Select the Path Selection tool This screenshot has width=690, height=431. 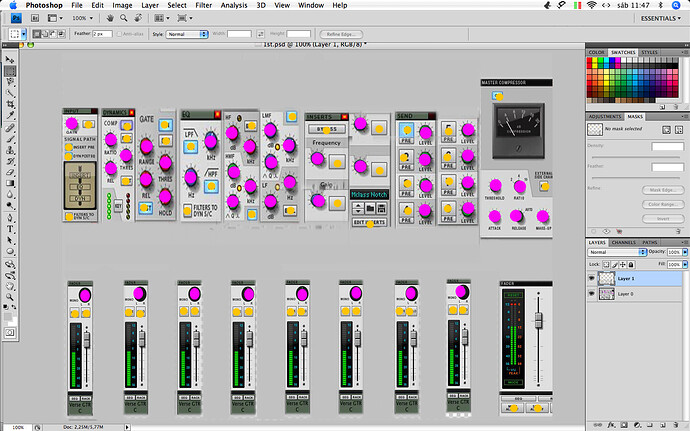[x=10, y=240]
